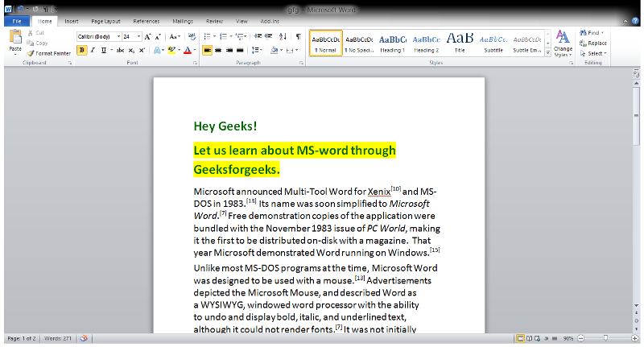Switch to the Review tab
Viewport: 644px width, 347px height.
point(214,21)
